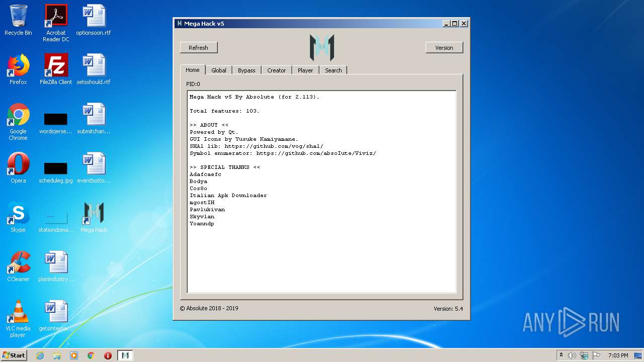Launch the Mega Hack desktop shortcut

(94, 217)
